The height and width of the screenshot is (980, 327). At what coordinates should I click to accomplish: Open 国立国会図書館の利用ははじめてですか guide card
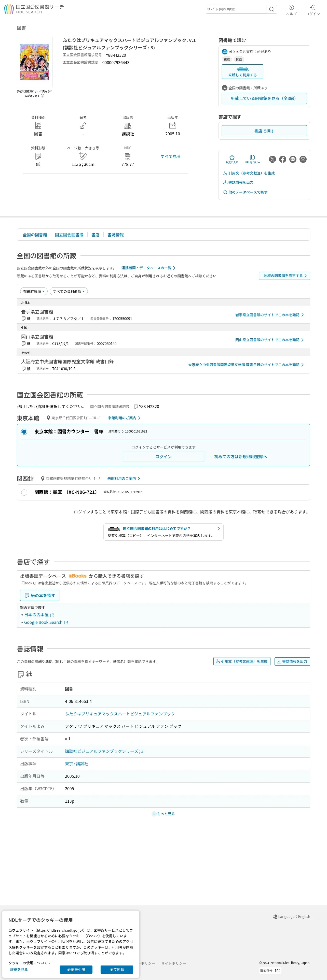(x=164, y=532)
